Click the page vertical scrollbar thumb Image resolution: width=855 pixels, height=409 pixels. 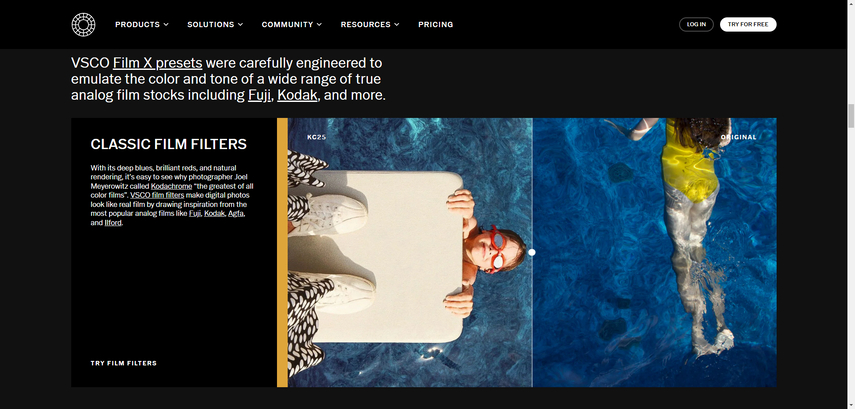[850, 117]
